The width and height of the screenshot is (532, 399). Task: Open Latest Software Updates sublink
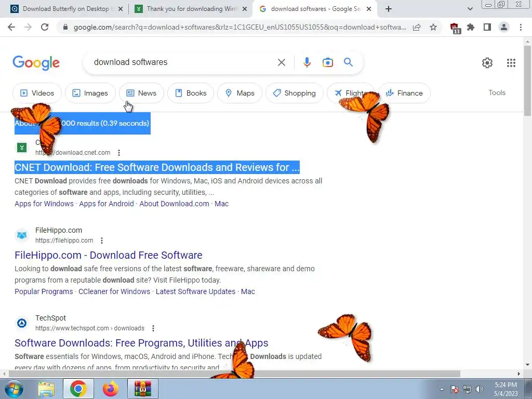(195, 291)
